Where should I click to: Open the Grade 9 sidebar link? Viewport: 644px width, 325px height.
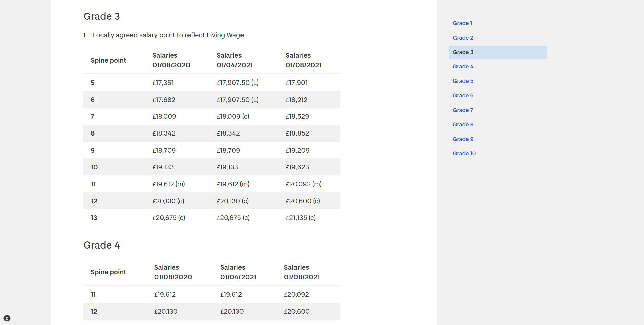click(x=463, y=139)
